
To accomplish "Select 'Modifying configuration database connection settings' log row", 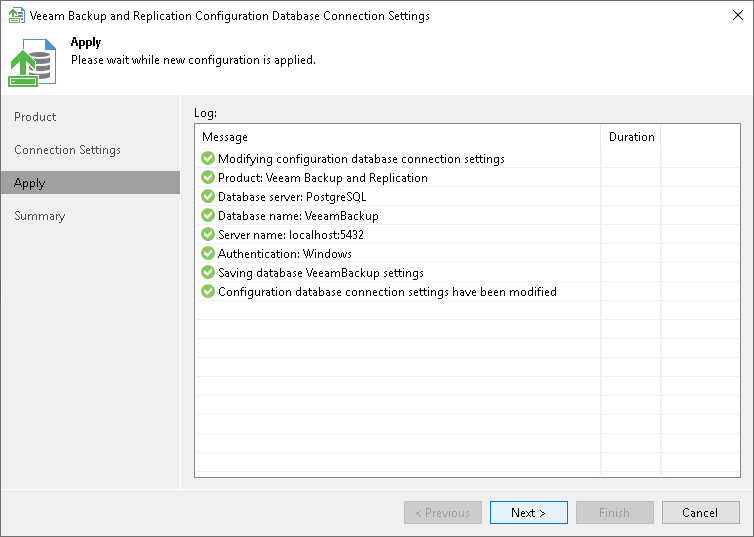I will point(467,158).
